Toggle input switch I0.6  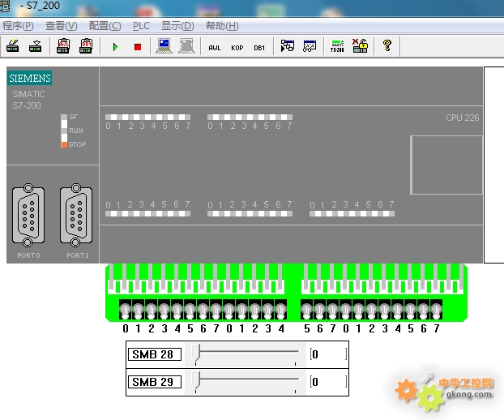point(203,310)
